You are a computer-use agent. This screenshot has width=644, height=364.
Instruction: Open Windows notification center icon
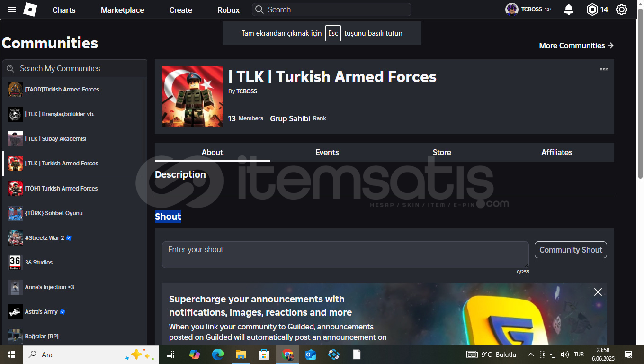point(628,355)
